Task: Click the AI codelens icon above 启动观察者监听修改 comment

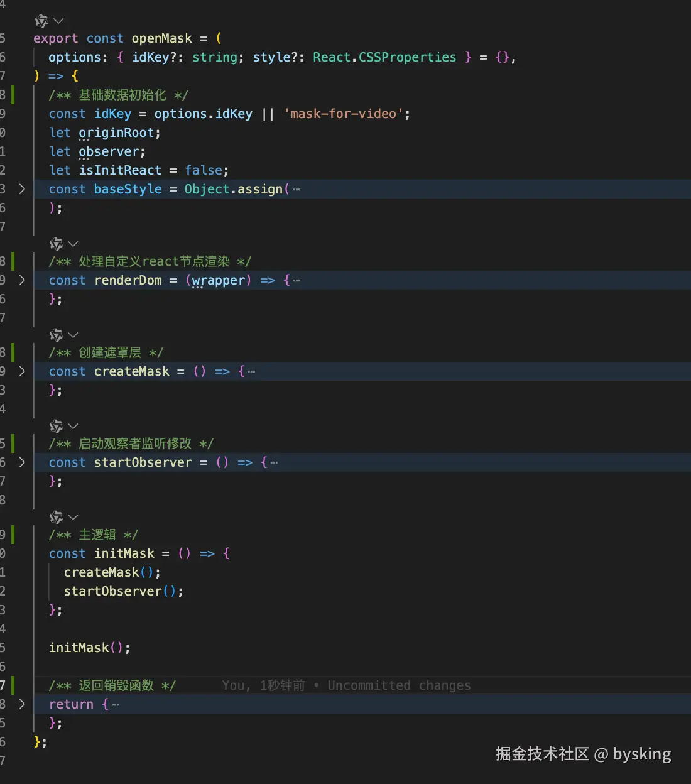Action: click(57, 426)
